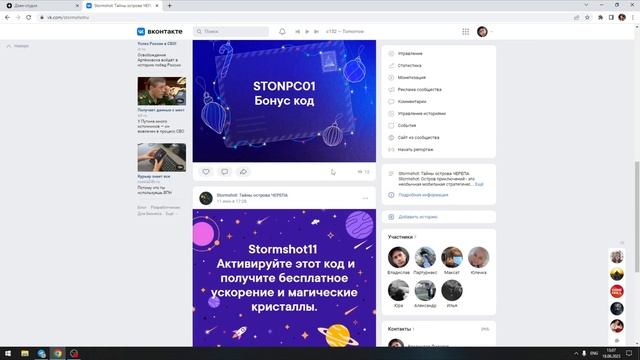This screenshot has width=640, height=360.
Task: Open member Юлечка's avatar
Action: (x=478, y=257)
